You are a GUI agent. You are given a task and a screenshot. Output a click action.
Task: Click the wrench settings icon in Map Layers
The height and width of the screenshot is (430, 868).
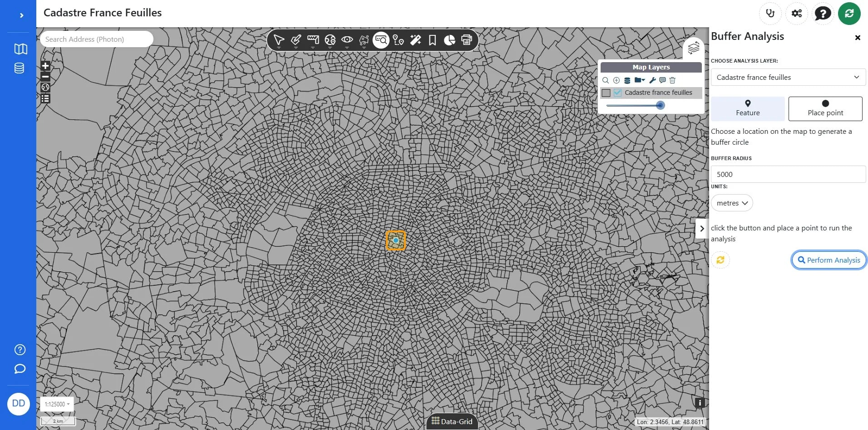click(652, 80)
